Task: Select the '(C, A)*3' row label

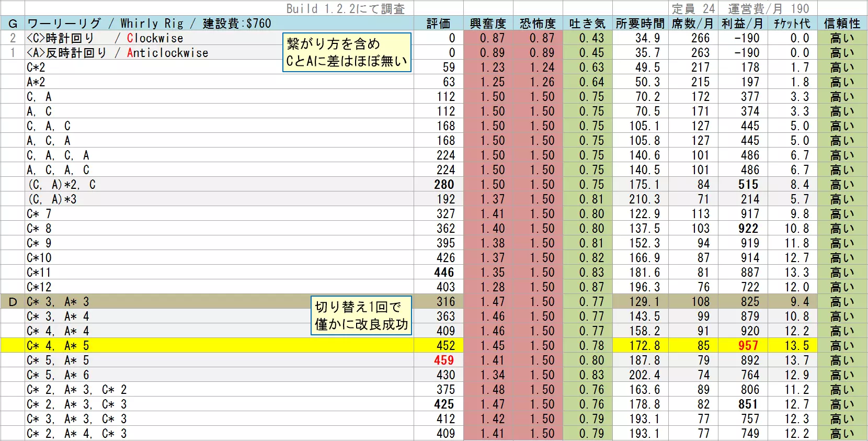Action: click(52, 199)
